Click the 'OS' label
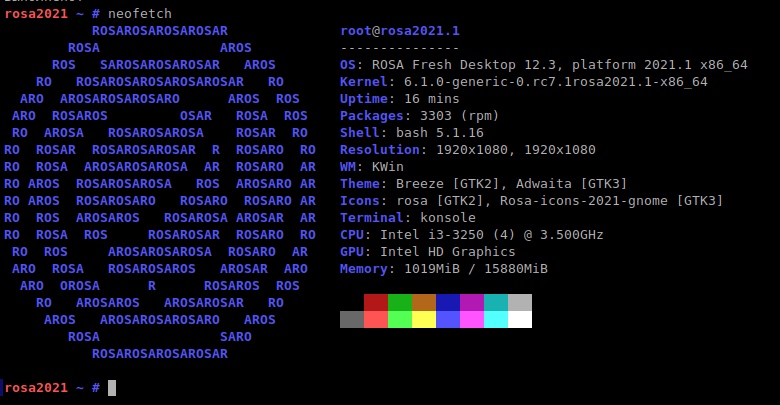The image size is (780, 405). tap(348, 65)
